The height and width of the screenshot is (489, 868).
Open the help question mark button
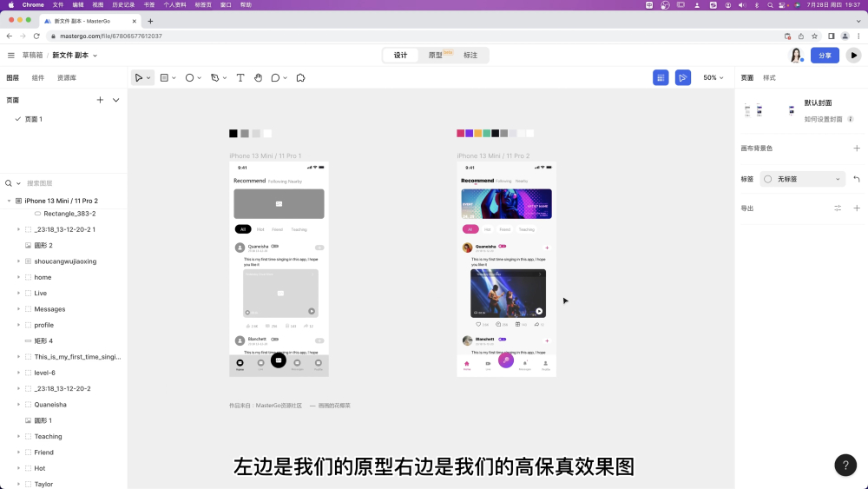click(x=845, y=466)
